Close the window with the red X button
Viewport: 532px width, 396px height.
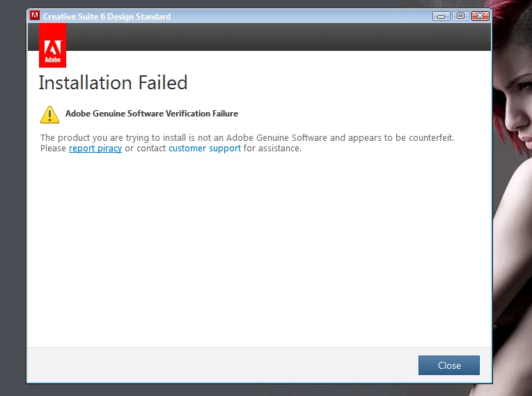[x=480, y=16]
